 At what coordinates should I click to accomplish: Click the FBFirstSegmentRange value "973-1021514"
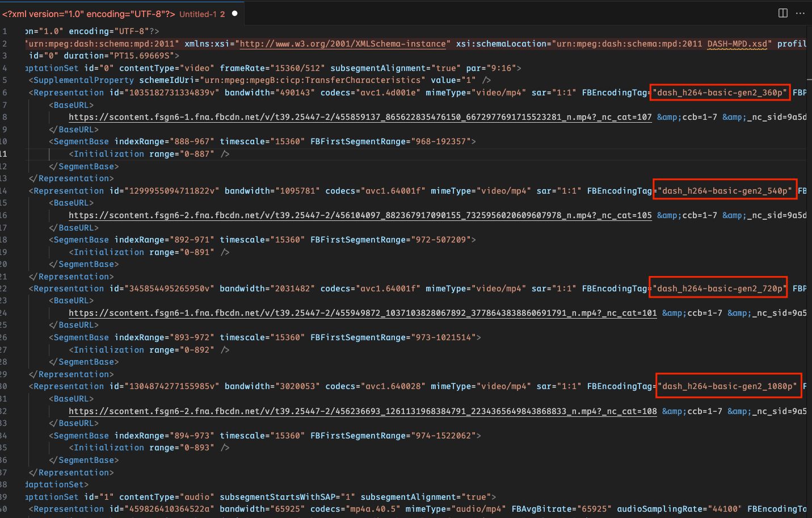click(x=439, y=337)
